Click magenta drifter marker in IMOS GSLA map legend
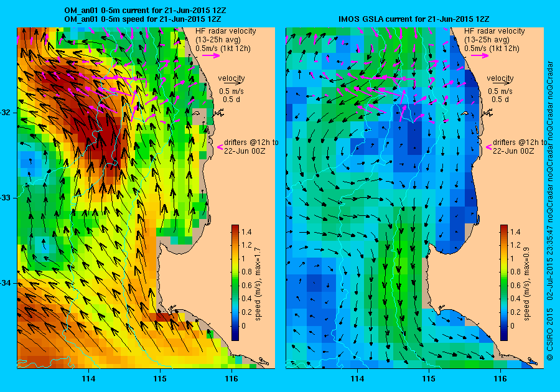This screenshot has height=392, width=560. pyautogui.click(x=489, y=147)
